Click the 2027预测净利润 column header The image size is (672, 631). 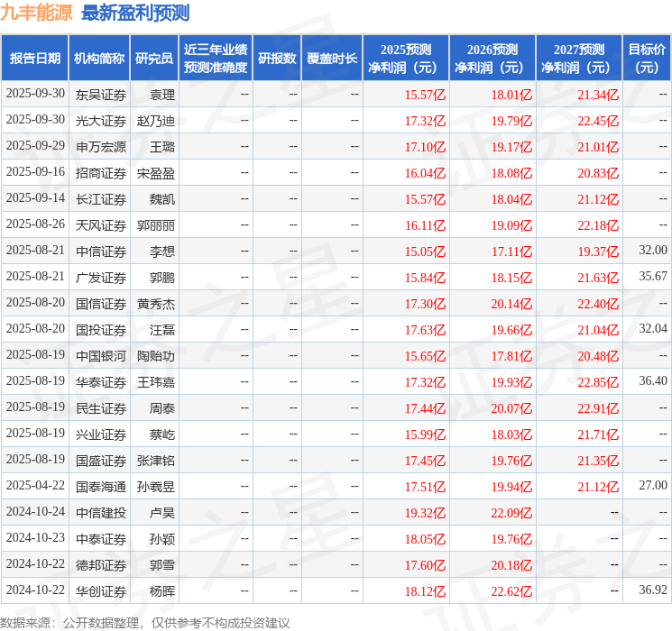(578, 59)
